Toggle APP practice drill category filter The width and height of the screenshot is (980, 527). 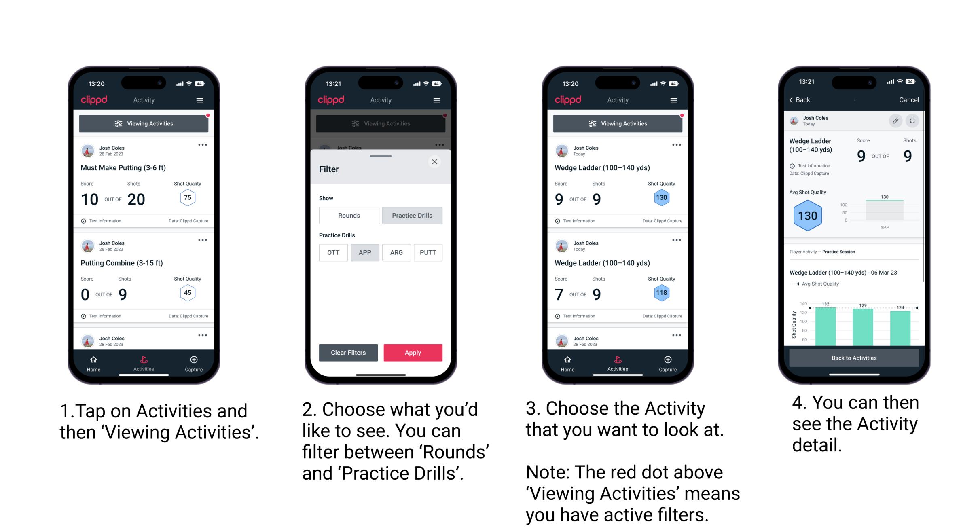(364, 252)
